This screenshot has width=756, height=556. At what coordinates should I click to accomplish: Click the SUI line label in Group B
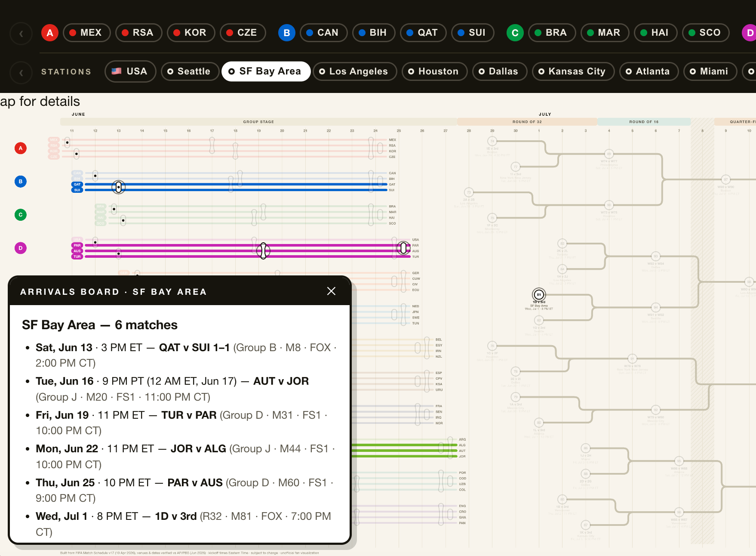coord(77,190)
